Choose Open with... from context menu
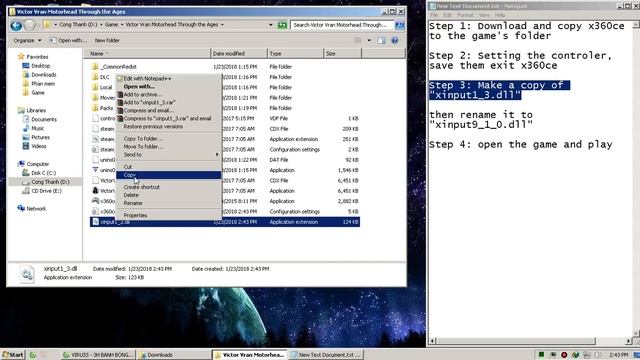 [169, 87]
